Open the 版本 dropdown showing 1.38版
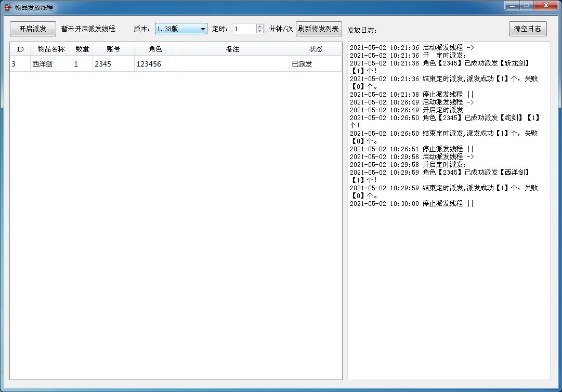The width and height of the screenshot is (562, 392). 181,29
